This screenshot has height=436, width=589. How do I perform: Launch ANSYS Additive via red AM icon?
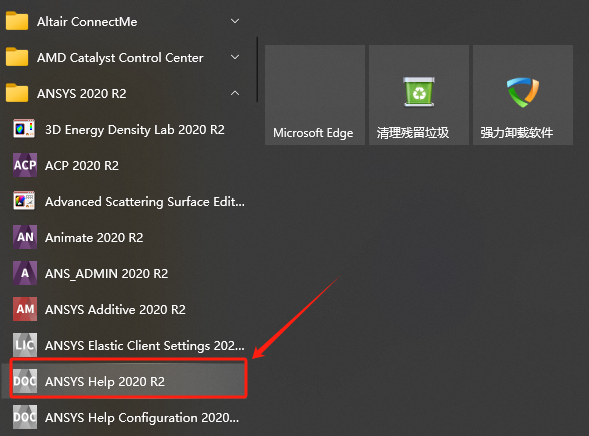point(25,309)
